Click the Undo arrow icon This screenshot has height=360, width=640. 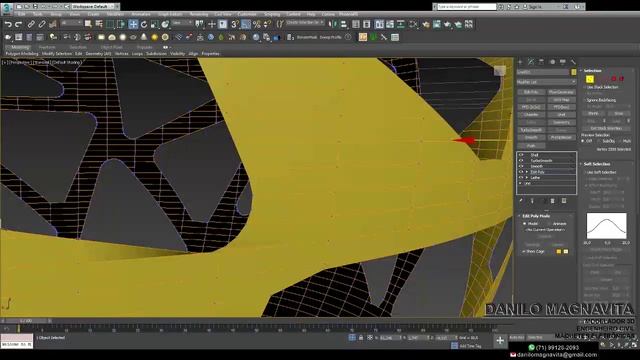tap(8, 24)
